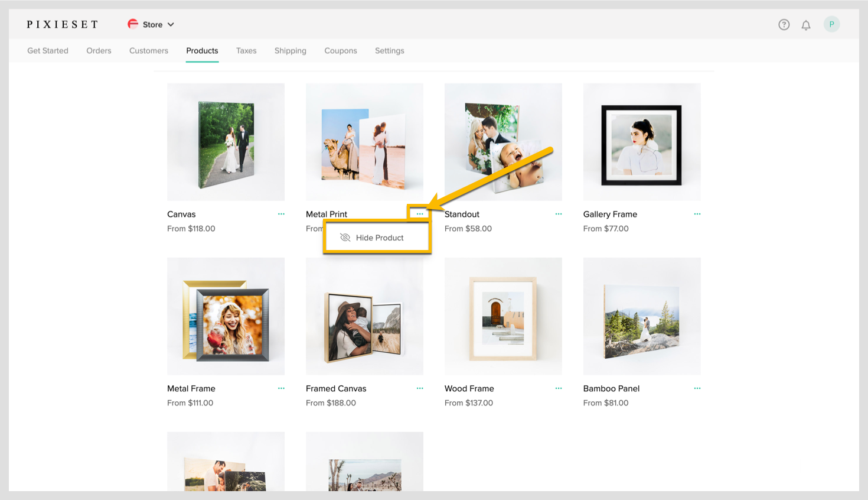
Task: Open the Settings tab
Action: click(x=390, y=51)
